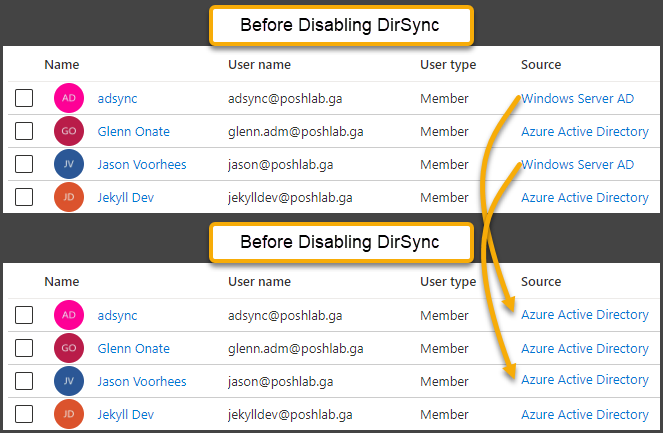Image resolution: width=663 pixels, height=433 pixels.
Task: Tick the checkbox for Jason Voorhees in the upper table
Action: click(x=24, y=164)
